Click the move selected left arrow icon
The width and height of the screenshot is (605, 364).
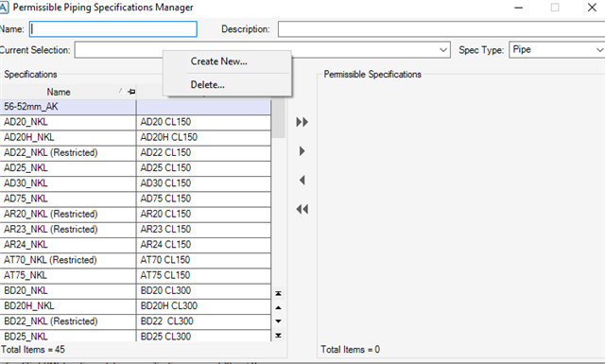coord(302,180)
